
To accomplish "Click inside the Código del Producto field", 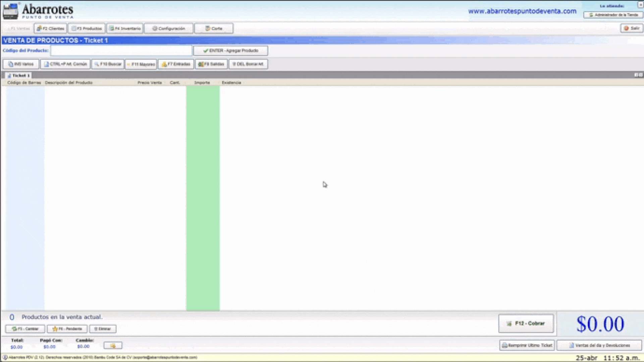I will [121, 50].
